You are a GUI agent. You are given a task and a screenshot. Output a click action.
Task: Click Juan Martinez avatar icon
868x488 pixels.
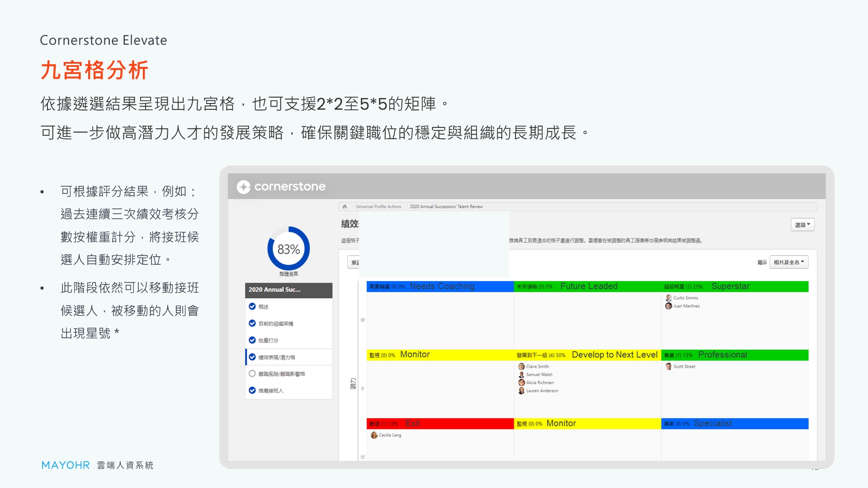[x=668, y=306]
